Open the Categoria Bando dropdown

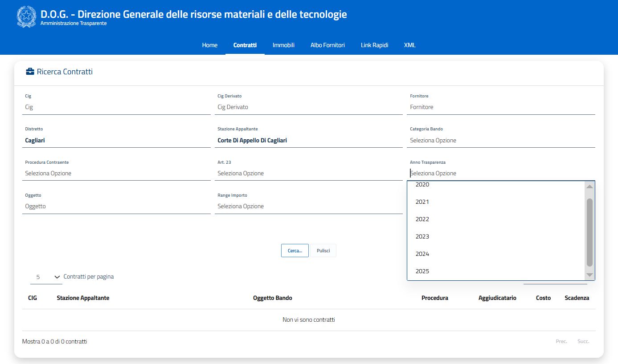[x=500, y=141]
